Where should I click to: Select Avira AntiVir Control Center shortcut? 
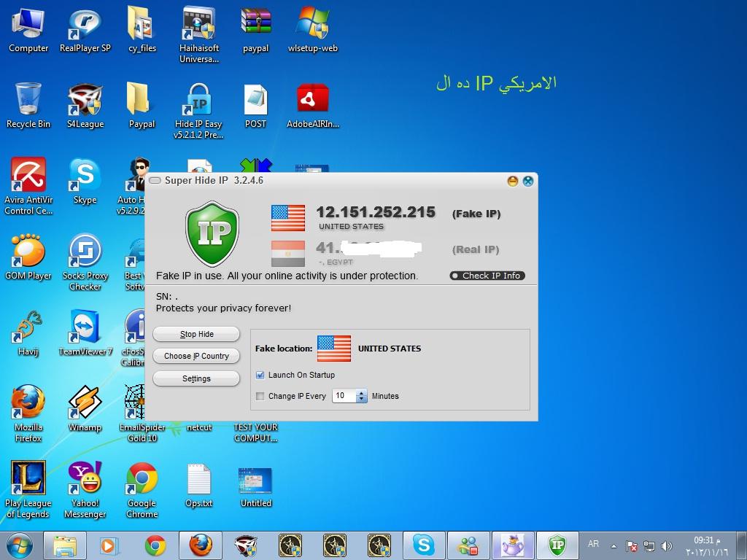[x=28, y=186]
